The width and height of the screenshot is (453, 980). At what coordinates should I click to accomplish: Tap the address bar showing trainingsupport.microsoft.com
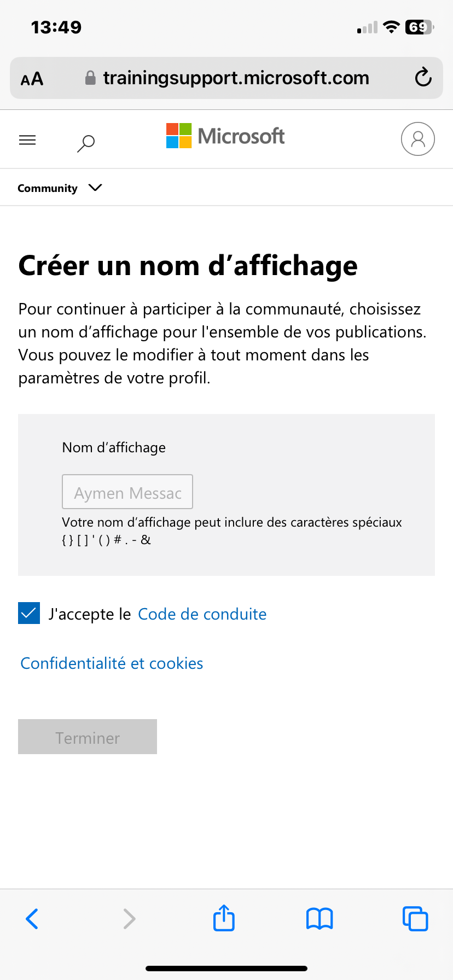click(x=235, y=78)
